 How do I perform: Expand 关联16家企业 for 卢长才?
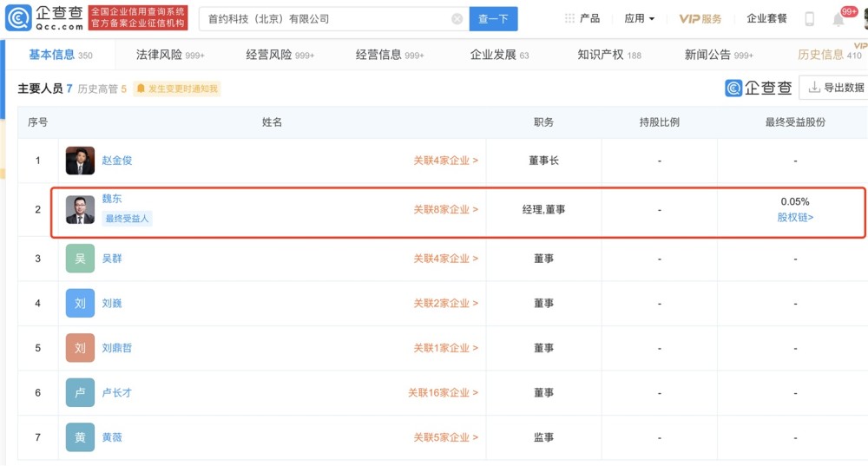point(443,393)
